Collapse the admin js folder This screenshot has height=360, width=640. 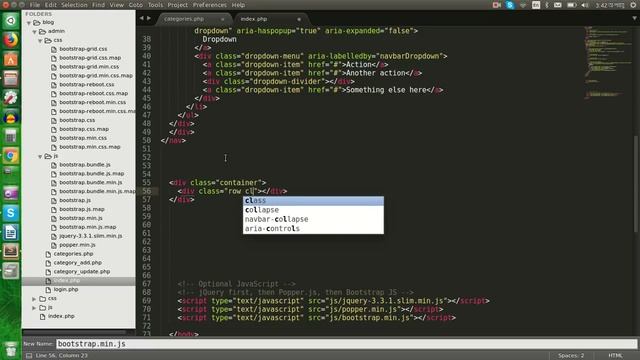(40, 156)
